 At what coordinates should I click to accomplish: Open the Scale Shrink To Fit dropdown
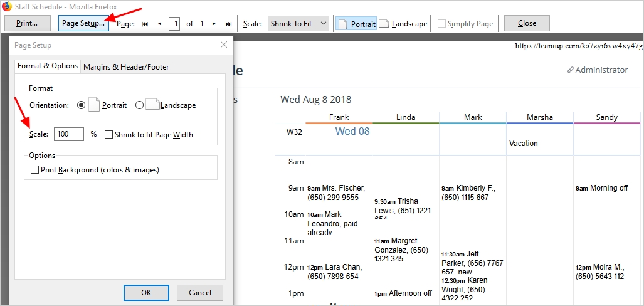point(298,24)
